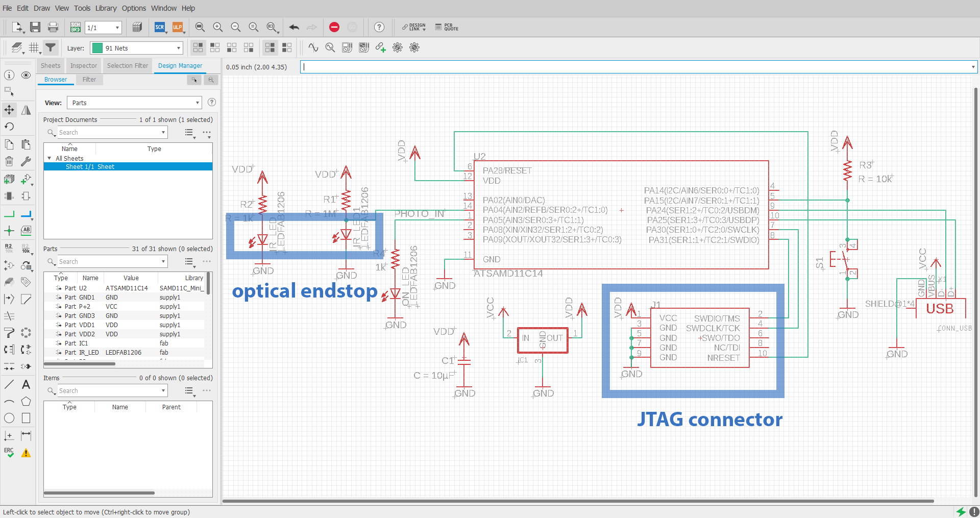Open the Errors warning triangle tool
The image size is (980, 518).
[26, 453]
